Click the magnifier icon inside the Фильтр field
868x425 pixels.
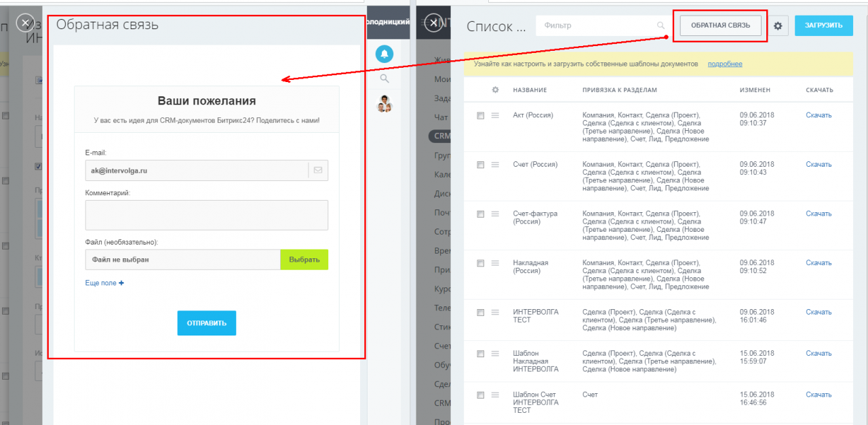pyautogui.click(x=660, y=26)
